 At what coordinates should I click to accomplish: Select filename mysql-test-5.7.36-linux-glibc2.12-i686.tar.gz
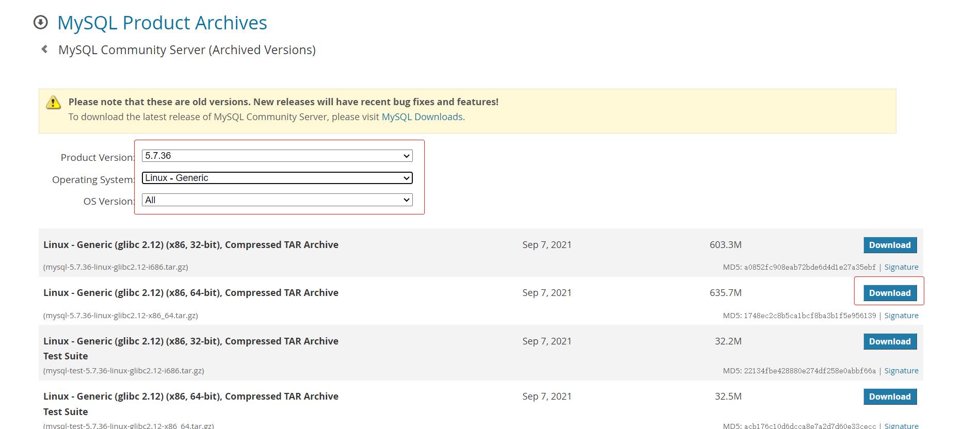click(x=124, y=371)
